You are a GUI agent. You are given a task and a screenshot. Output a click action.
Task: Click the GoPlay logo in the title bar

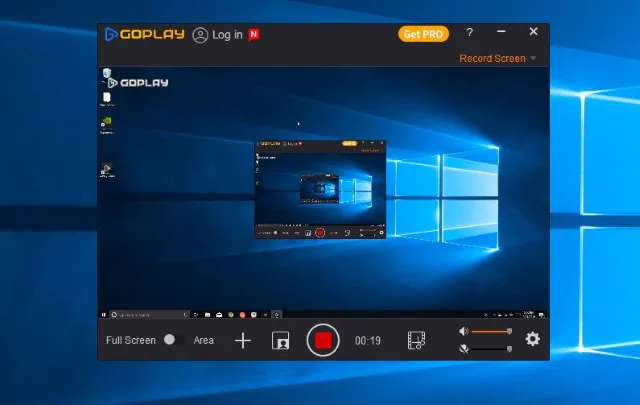(144, 34)
